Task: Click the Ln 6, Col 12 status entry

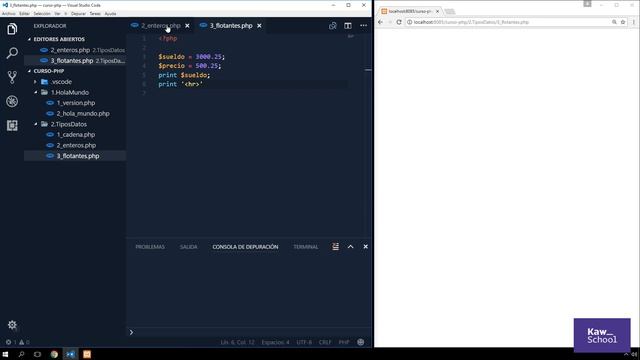Action: pyautogui.click(x=237, y=342)
